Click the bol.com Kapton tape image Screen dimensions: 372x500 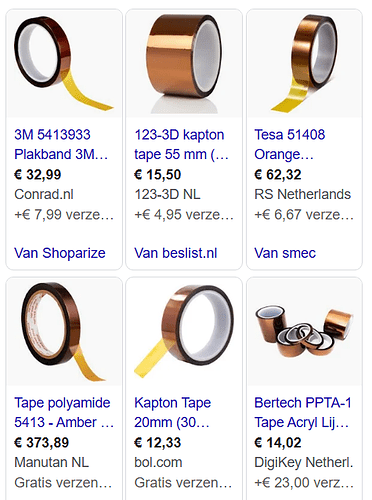[x=184, y=332]
